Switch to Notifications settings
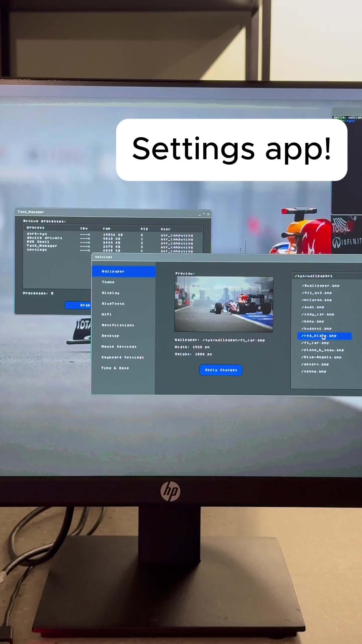Viewport: 362px width, 644px height. click(118, 325)
